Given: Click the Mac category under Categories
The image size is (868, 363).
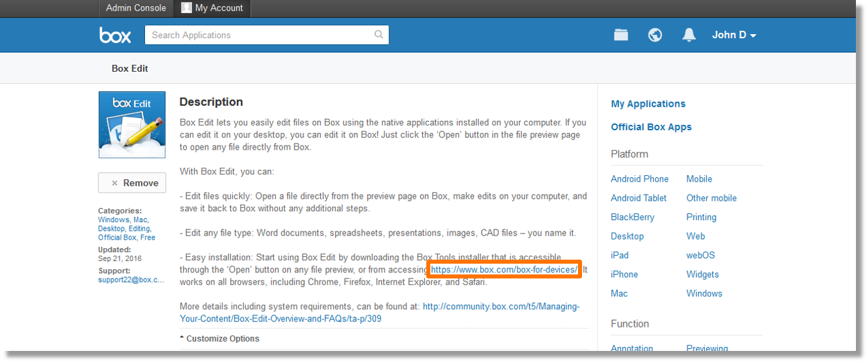Looking at the screenshot, I should 140,219.
